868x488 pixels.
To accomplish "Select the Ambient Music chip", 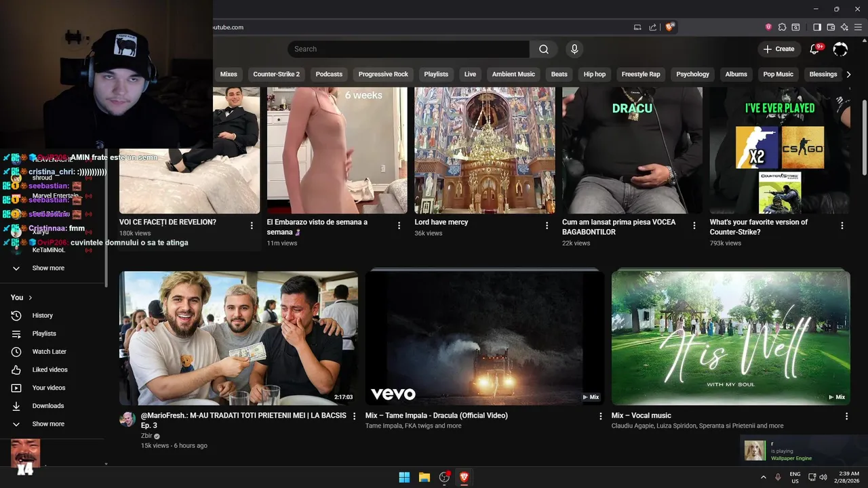I will coord(513,75).
